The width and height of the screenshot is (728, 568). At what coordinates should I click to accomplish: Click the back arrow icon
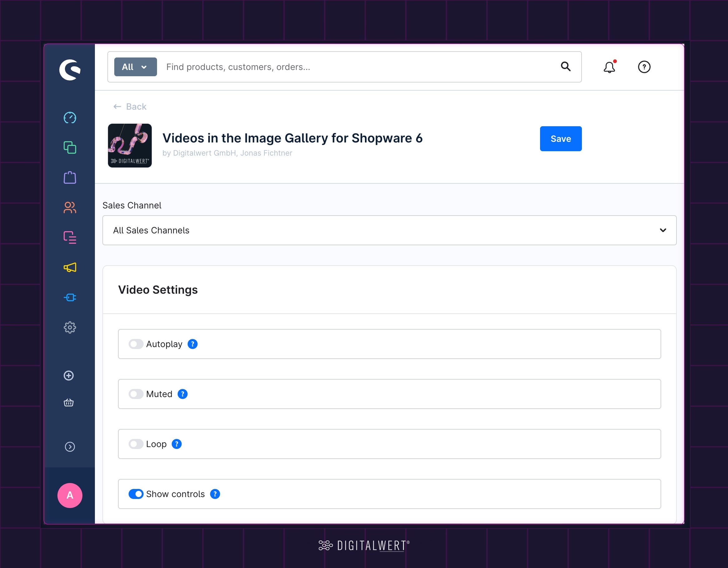(117, 107)
